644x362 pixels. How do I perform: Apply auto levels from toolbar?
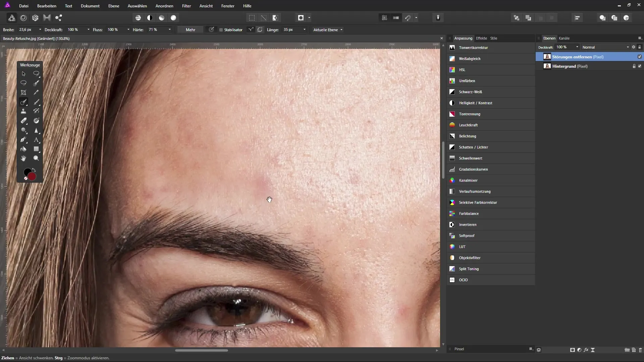point(138,18)
